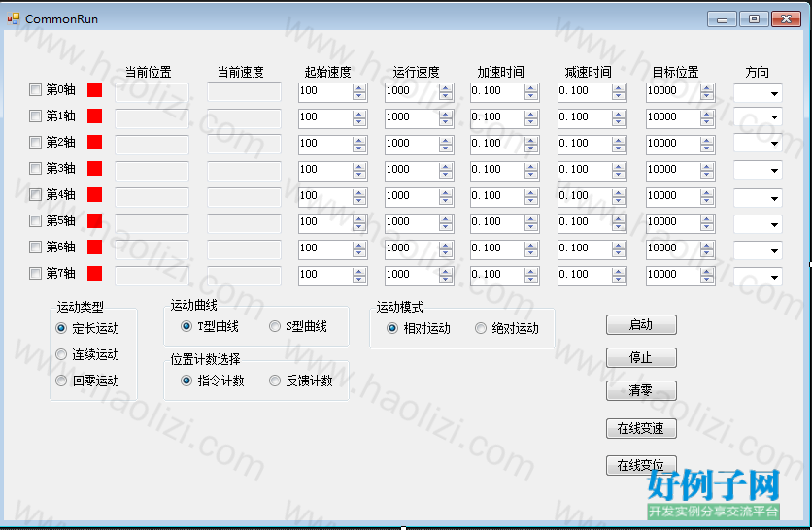
Task: Click the 在线变速 button
Action: 641,428
